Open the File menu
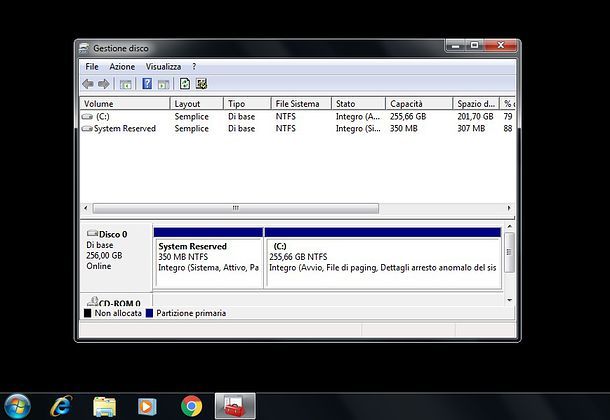This screenshot has height=420, width=610. click(x=92, y=66)
